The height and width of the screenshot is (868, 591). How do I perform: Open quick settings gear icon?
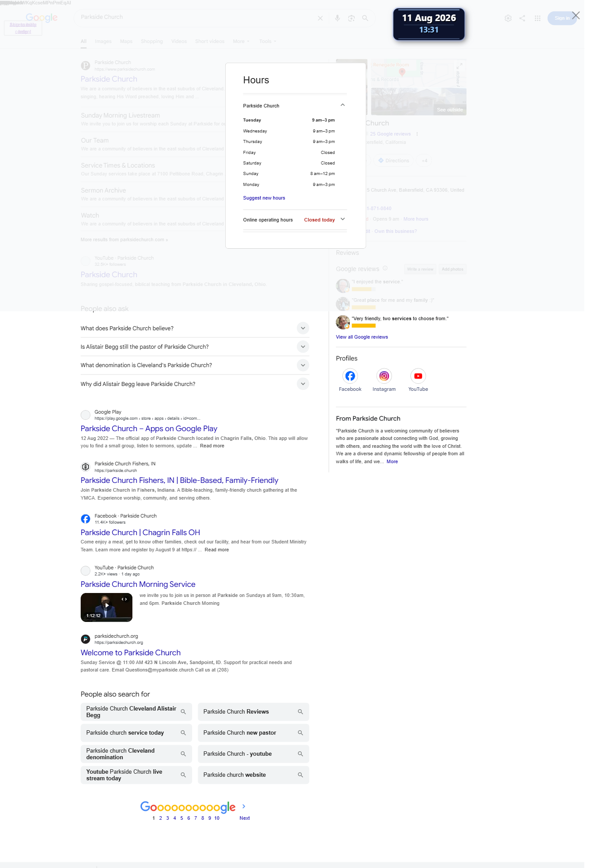(x=508, y=18)
